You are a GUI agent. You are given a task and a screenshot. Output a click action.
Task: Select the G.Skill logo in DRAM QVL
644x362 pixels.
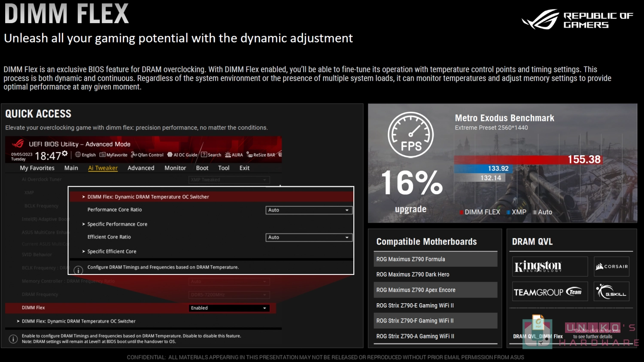[612, 292]
